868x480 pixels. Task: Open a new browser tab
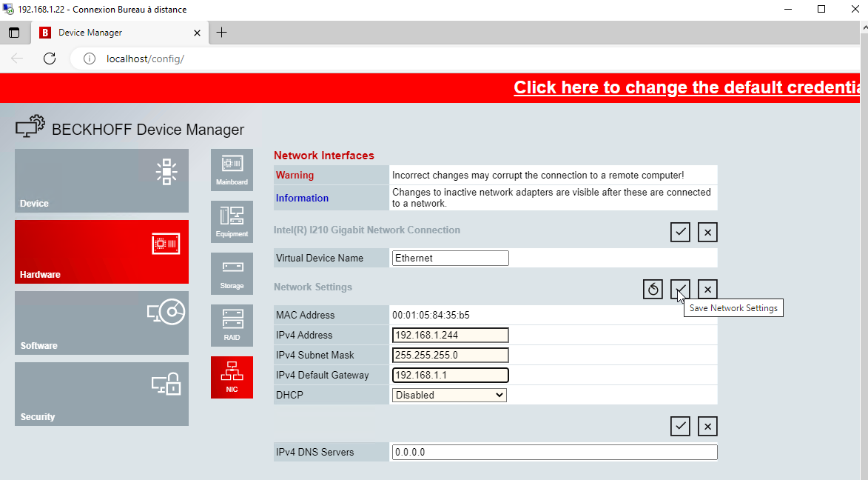click(x=221, y=33)
